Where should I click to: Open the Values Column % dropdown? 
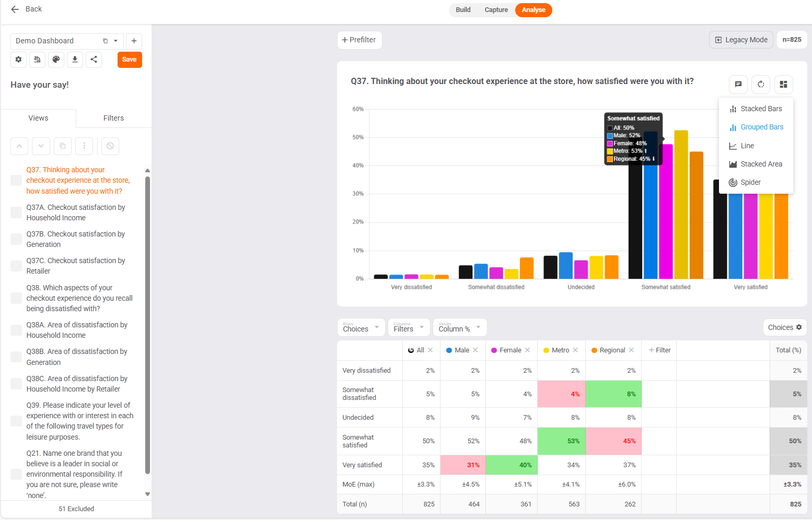point(460,327)
